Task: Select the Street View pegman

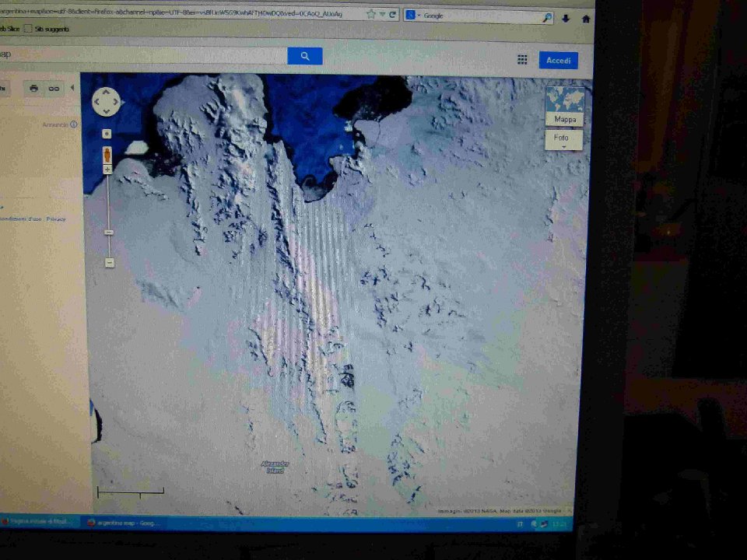Action: 107,155
